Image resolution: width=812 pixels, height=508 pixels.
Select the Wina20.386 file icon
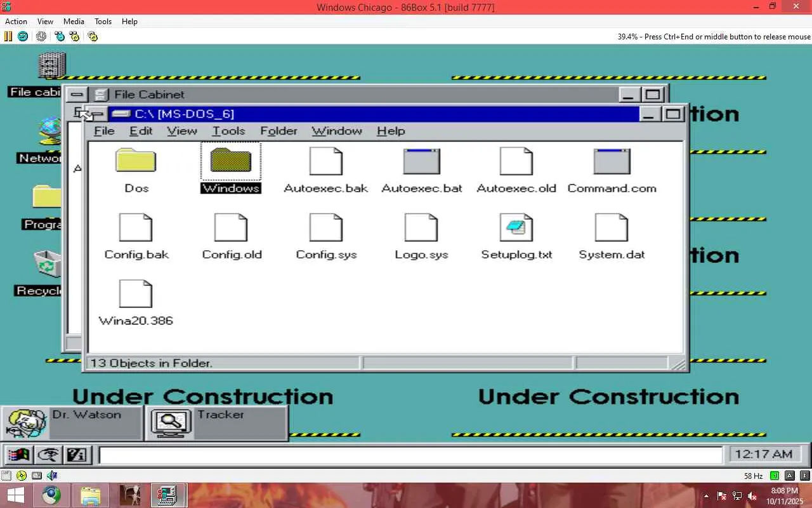136,293
